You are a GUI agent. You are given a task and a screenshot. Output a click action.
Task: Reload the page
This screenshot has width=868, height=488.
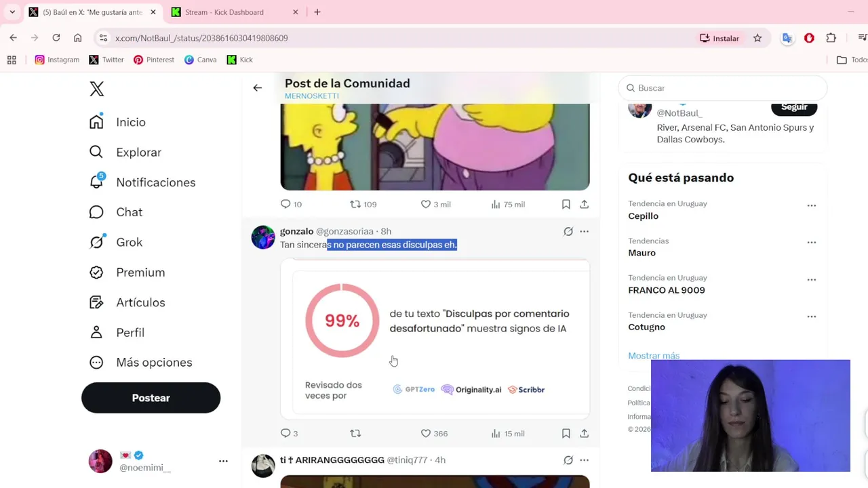point(56,38)
